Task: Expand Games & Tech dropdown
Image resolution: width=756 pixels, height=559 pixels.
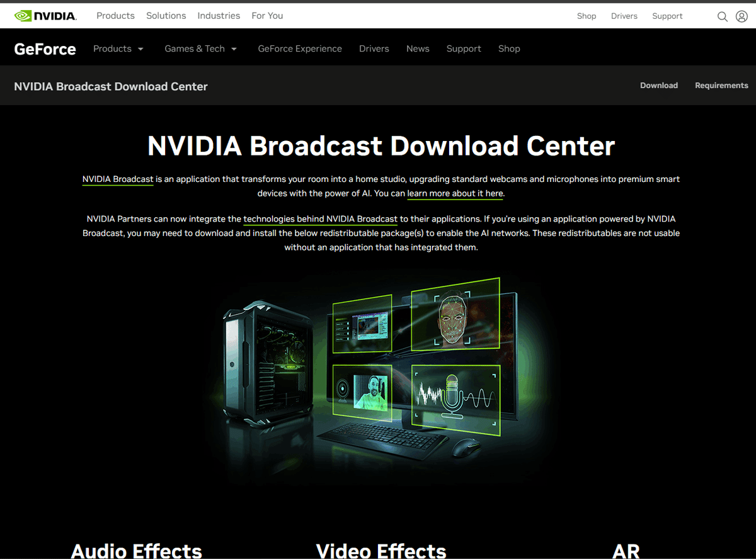Action: [200, 48]
